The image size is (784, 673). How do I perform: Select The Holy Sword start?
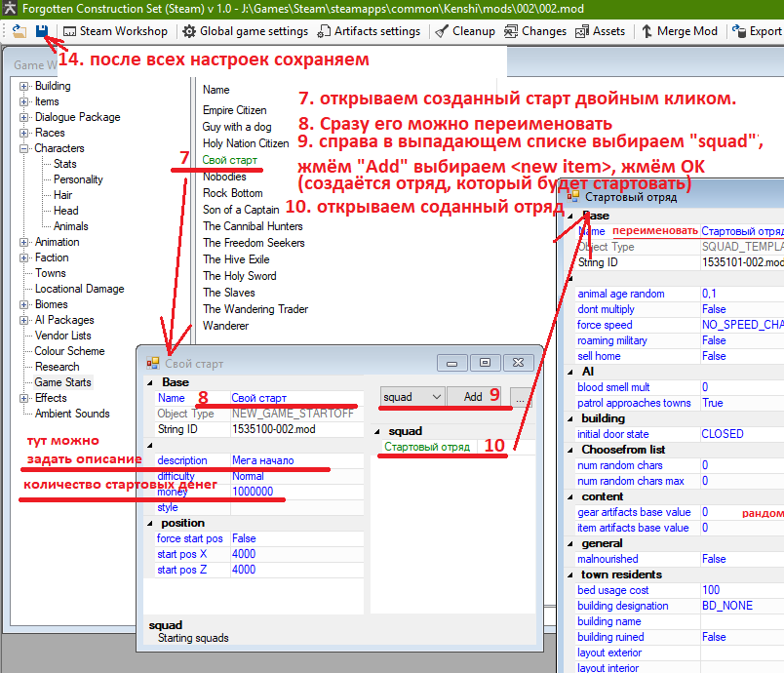pos(240,275)
